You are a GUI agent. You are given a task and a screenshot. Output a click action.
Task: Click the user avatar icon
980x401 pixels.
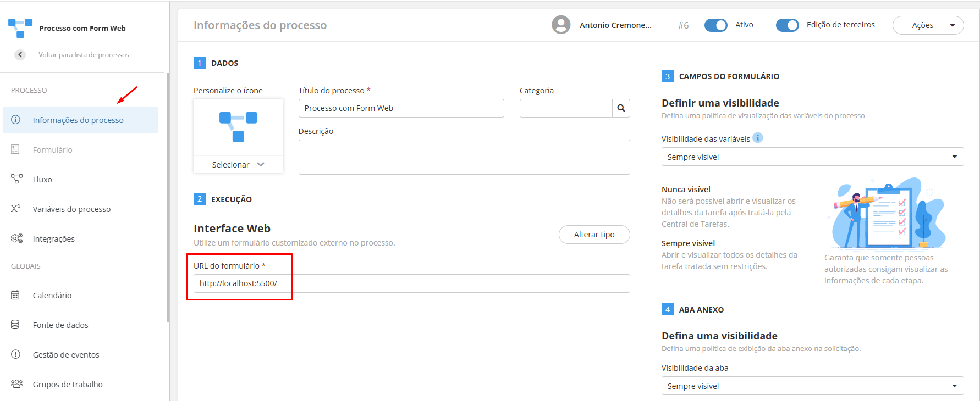pos(561,25)
